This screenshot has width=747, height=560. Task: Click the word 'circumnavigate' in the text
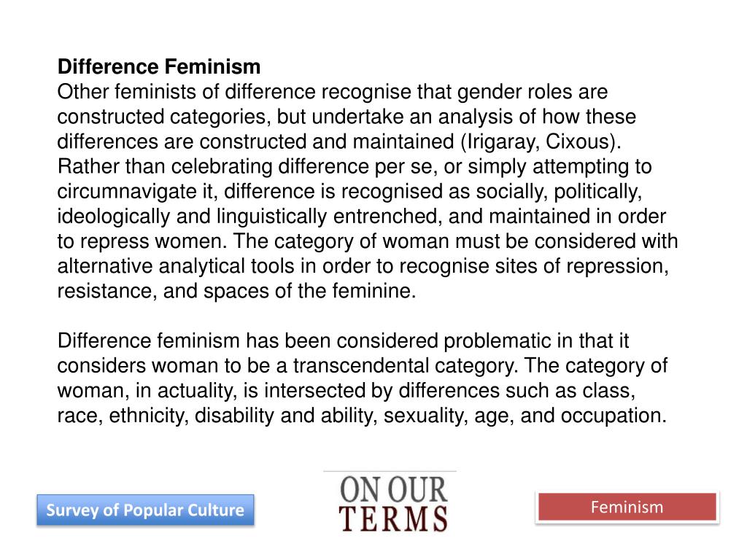click(x=136, y=192)
